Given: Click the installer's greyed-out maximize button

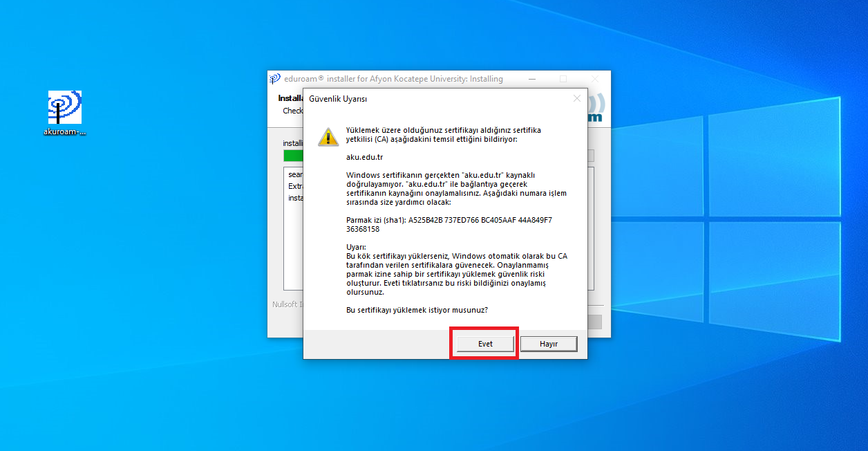Looking at the screenshot, I should (563, 79).
